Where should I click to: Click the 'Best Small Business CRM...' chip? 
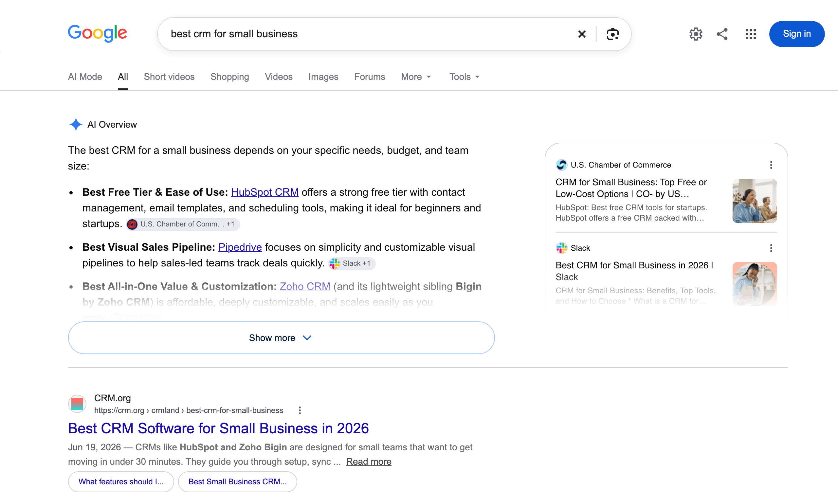coord(237,482)
